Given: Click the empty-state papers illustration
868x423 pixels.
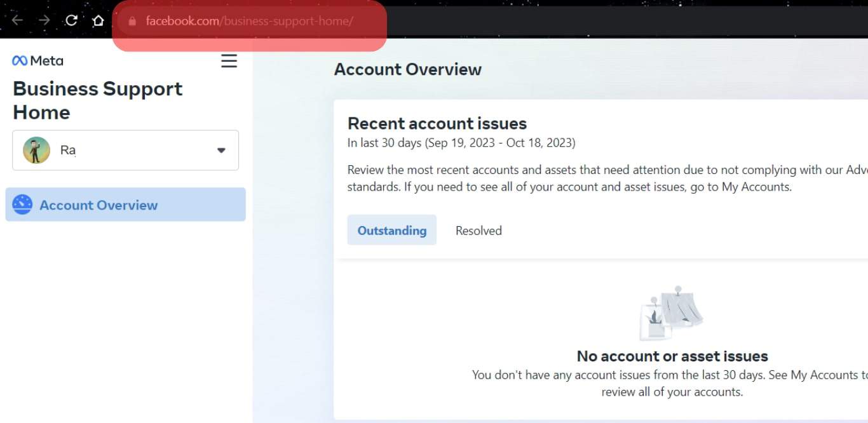Looking at the screenshot, I should (x=671, y=313).
